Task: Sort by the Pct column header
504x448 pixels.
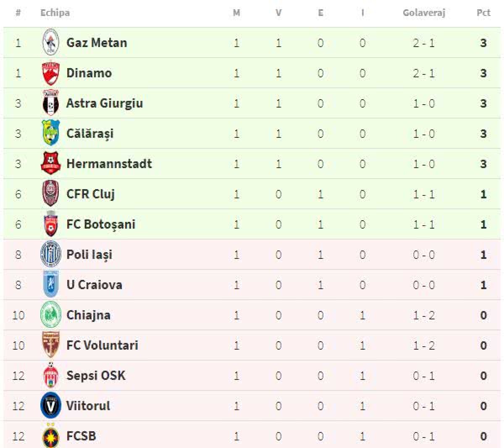Action: point(483,13)
